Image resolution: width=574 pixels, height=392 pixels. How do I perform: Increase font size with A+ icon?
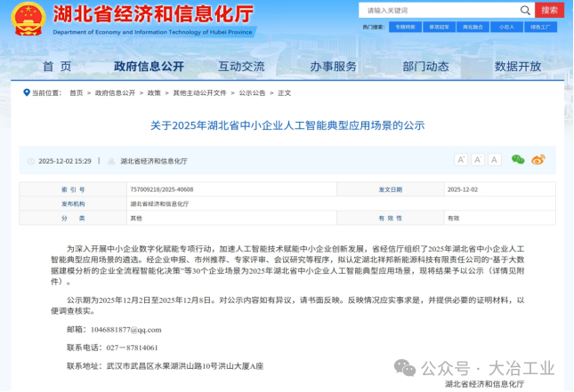click(461, 160)
